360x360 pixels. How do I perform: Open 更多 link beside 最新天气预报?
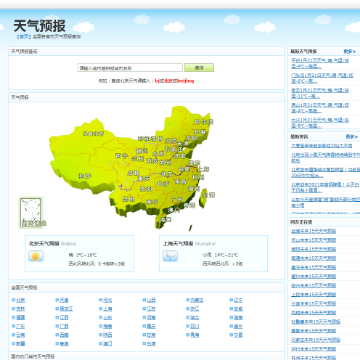pos(349,51)
